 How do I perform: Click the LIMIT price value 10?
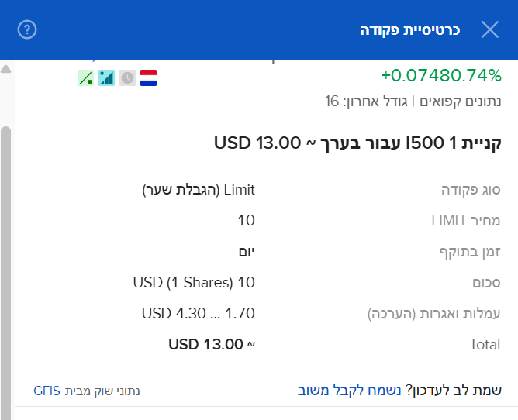(246, 221)
